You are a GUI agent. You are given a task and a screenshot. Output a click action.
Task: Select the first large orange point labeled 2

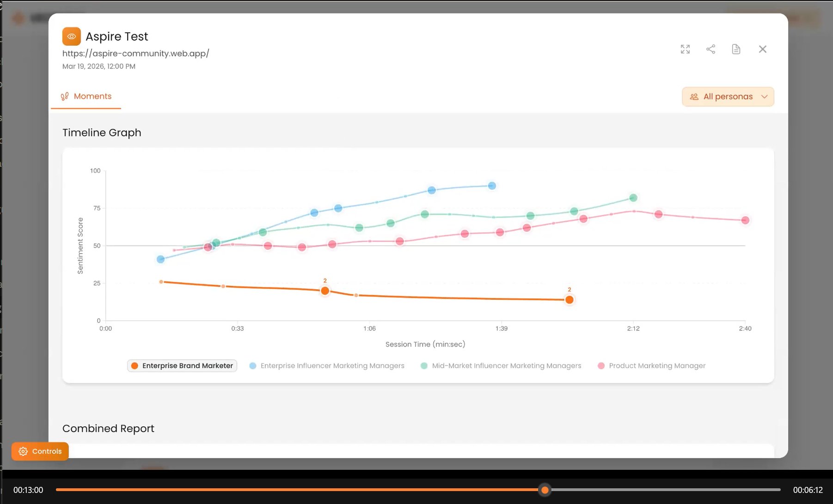coord(325,291)
